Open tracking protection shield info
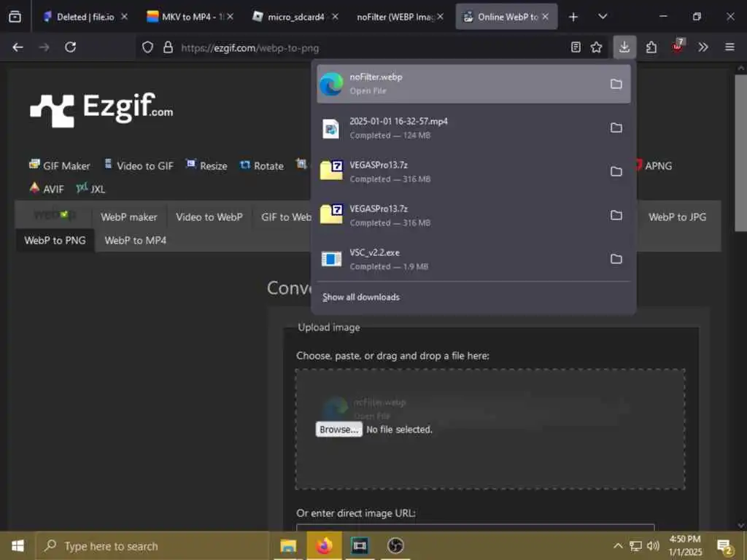 (x=147, y=47)
